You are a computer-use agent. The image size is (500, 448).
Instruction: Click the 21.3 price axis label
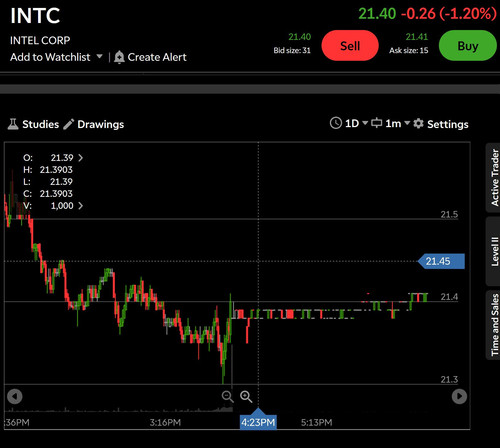[x=449, y=379]
